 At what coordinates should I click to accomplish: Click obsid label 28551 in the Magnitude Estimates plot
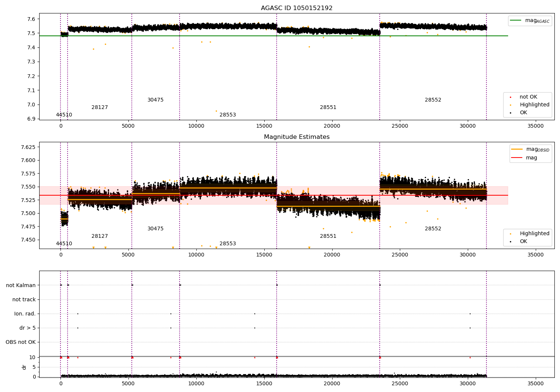coord(328,236)
